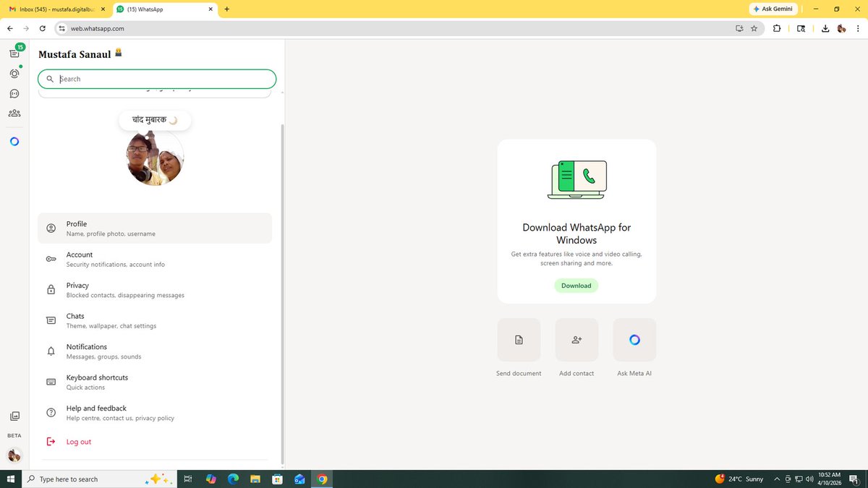Click the Ask Meta AI shortcut
The width and height of the screenshot is (868, 488).
click(634, 340)
